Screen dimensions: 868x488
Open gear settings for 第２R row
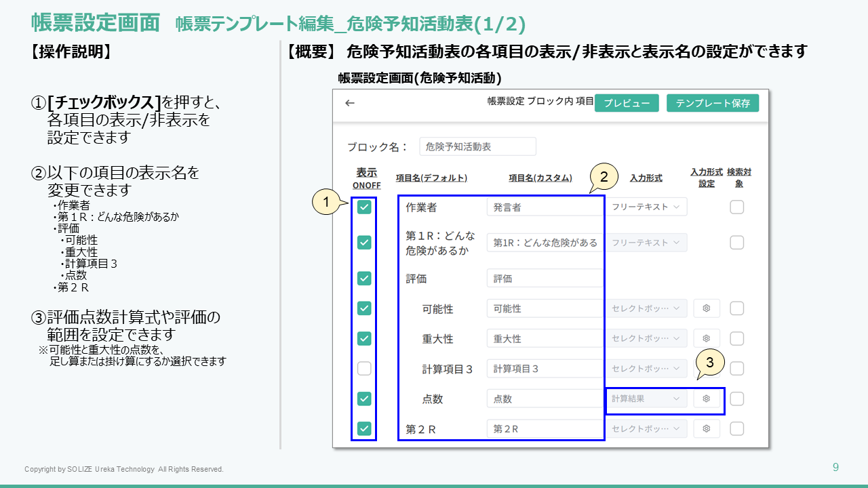point(706,428)
